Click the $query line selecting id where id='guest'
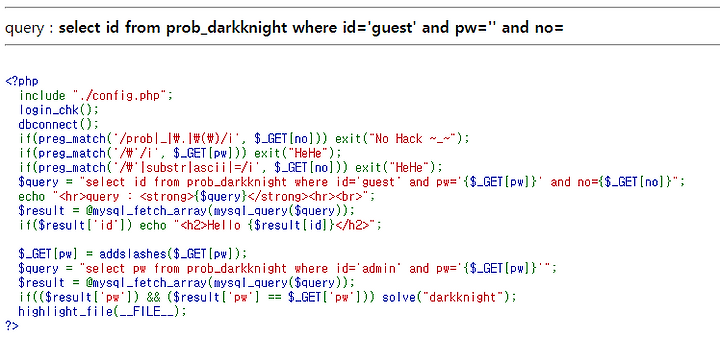This screenshot has height=361, width=720. (352, 182)
